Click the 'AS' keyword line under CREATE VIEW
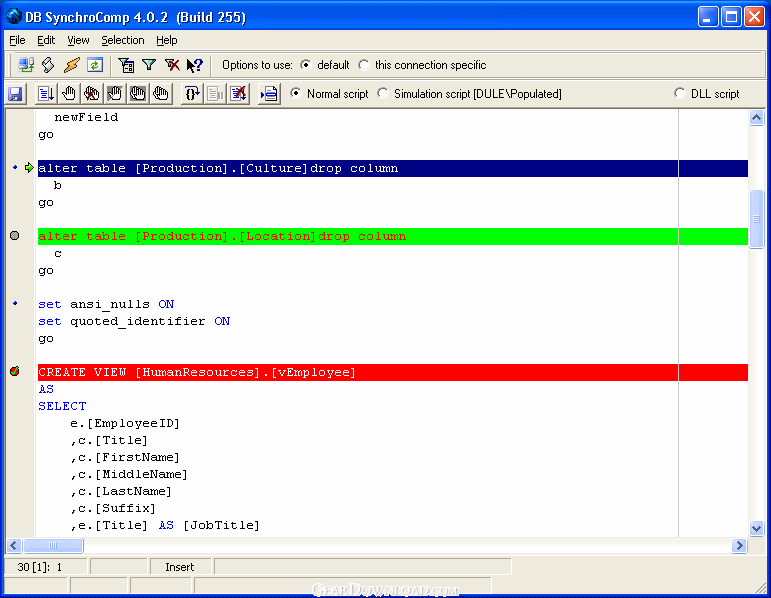The width and height of the screenshot is (771, 598). click(46, 389)
